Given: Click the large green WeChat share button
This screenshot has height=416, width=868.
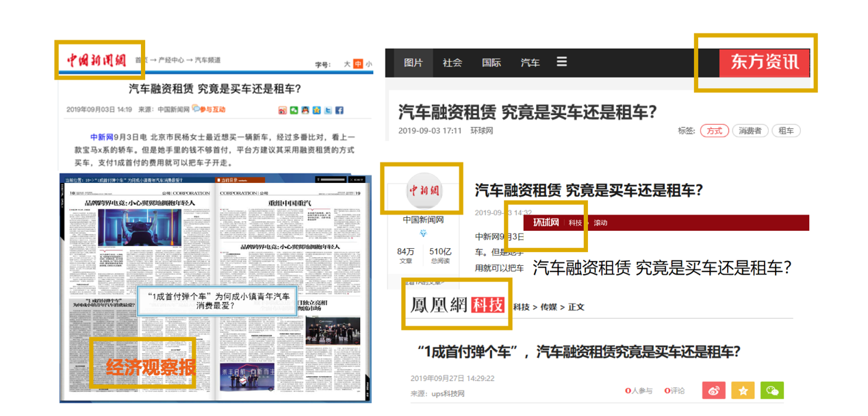Looking at the screenshot, I should 772,390.
